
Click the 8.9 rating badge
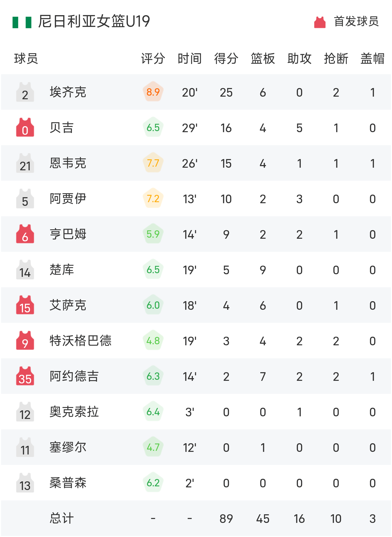[x=153, y=92]
